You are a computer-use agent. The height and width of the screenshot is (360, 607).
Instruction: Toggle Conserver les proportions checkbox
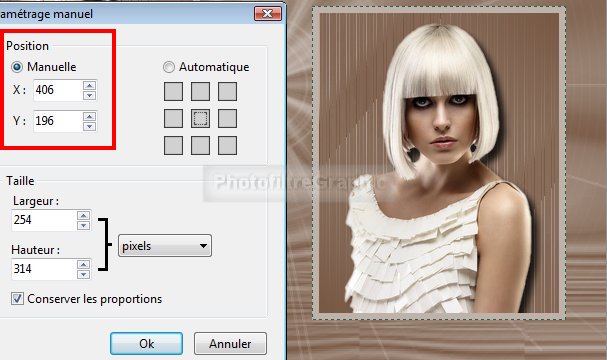tap(17, 298)
